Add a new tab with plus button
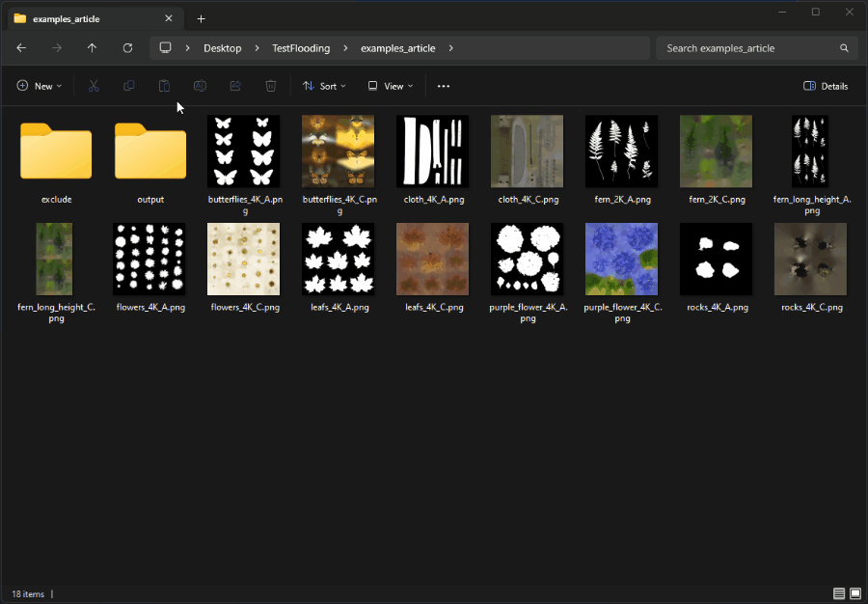 pos(201,19)
